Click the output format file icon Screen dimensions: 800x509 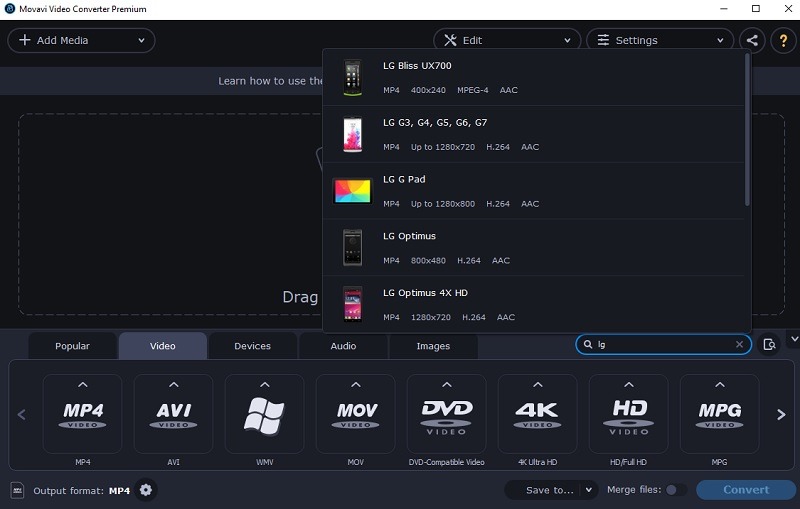pyautogui.click(x=17, y=491)
